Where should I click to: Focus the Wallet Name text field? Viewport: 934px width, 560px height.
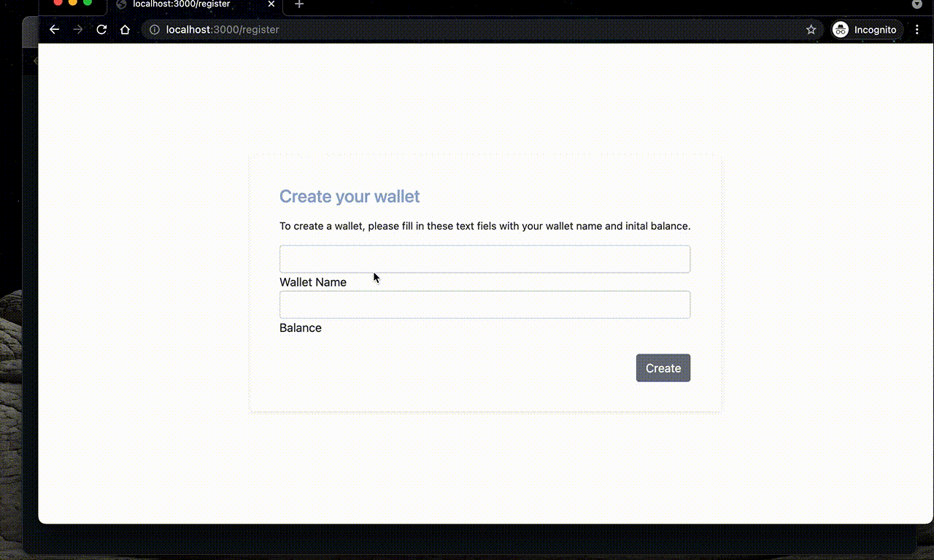[x=485, y=259]
